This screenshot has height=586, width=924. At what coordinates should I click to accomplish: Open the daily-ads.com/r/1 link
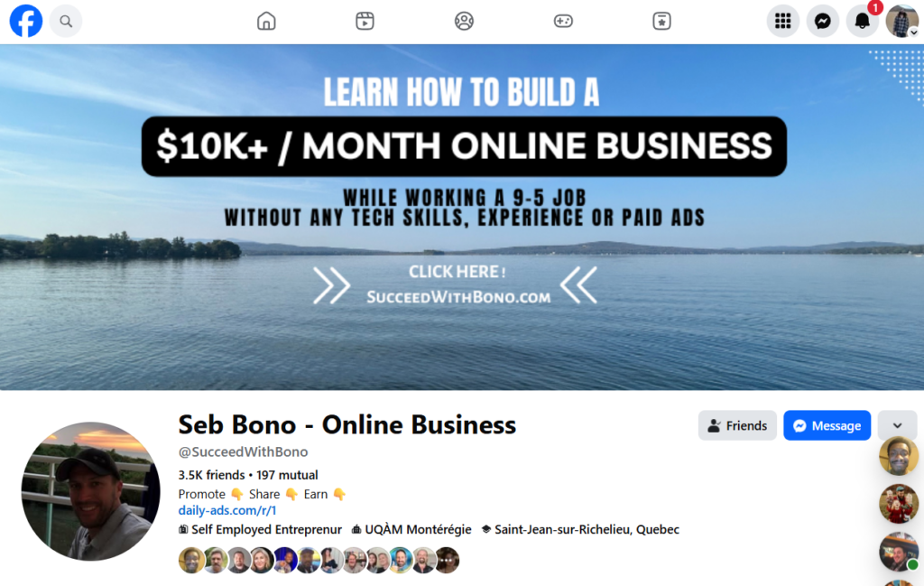point(228,510)
